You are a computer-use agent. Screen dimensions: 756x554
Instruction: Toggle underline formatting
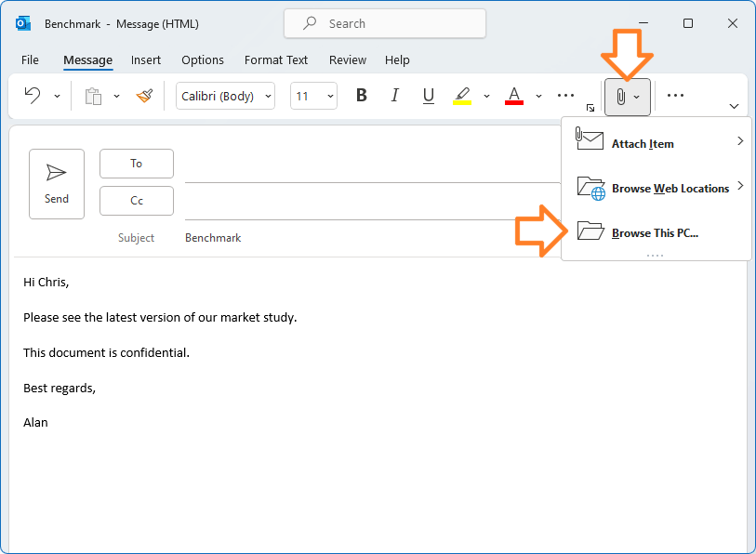(428, 96)
